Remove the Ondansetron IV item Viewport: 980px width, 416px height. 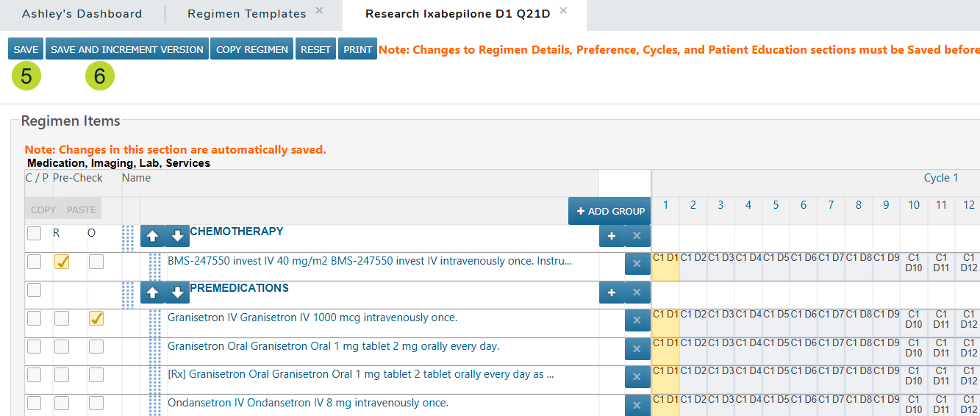click(x=637, y=405)
